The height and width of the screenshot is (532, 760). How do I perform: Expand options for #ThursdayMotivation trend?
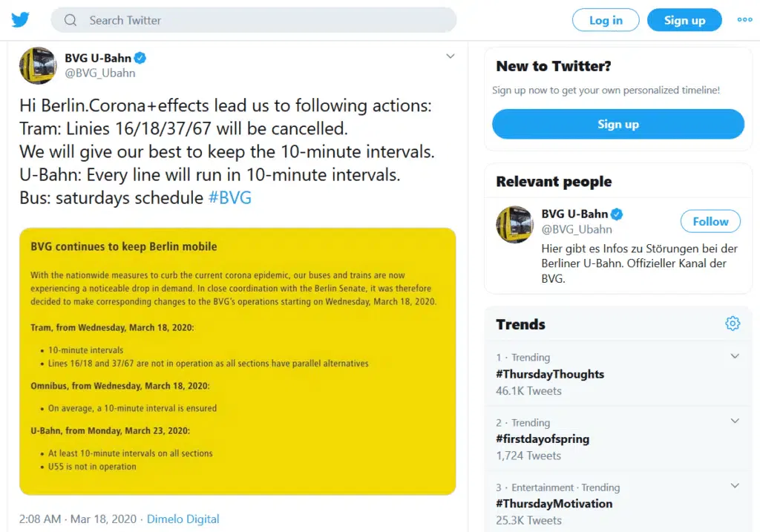click(x=735, y=486)
